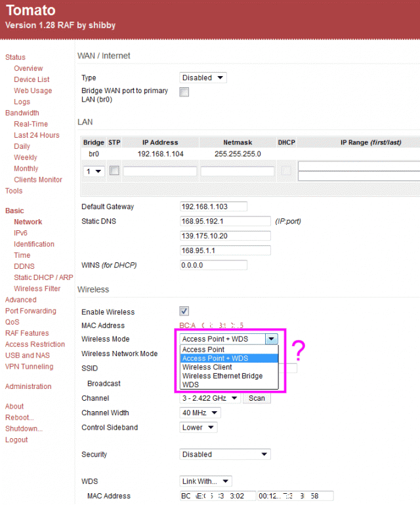This screenshot has width=420, height=505.
Task: Open the Security dropdown set to Disabled
Action: click(225, 454)
